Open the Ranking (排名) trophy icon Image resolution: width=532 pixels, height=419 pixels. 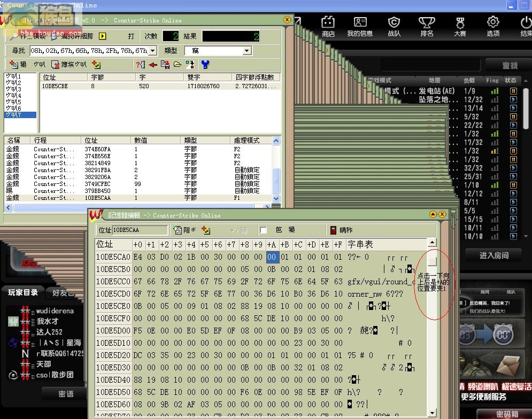(427, 27)
